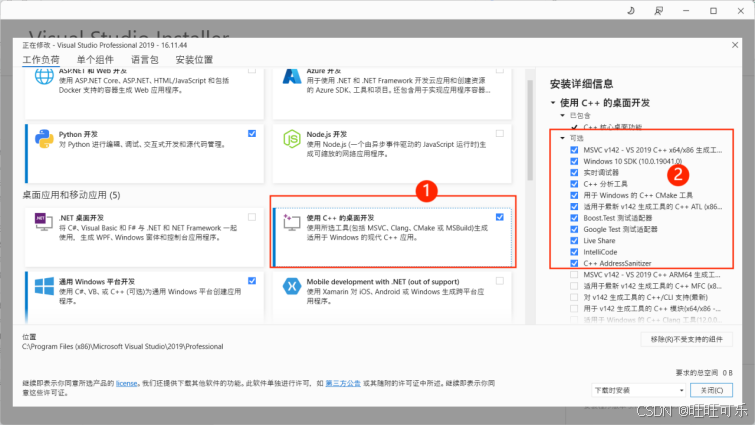Uncheck Boost.Test 测试适配器
Image resolution: width=756 pixels, height=425 pixels.
coord(574,218)
